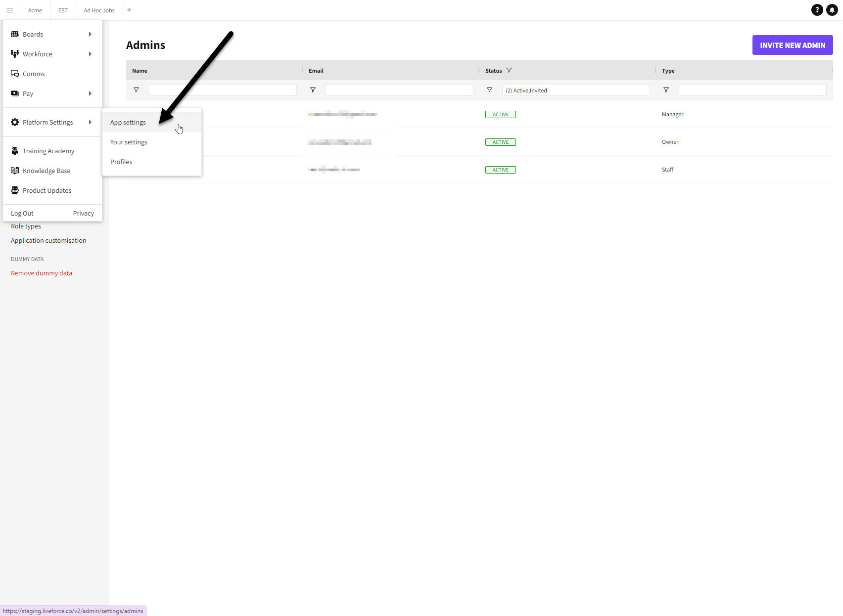Viewport: 843px width, 616px height.
Task: Expand the Pay submenu arrow
Action: (90, 93)
